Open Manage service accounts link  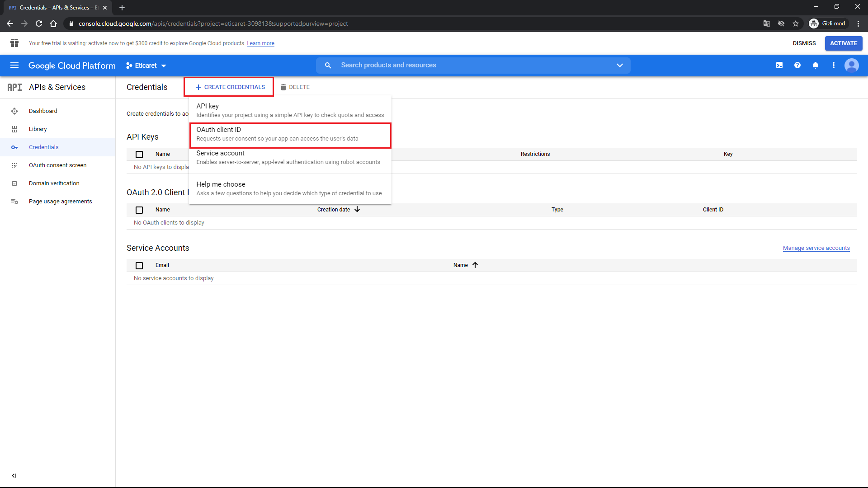point(816,248)
